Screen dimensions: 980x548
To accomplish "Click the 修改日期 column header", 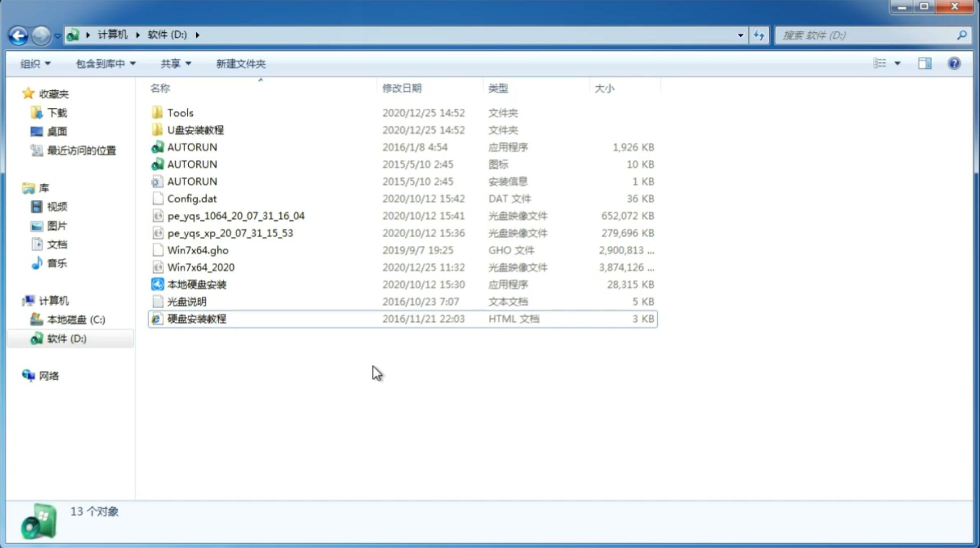I will tap(402, 88).
